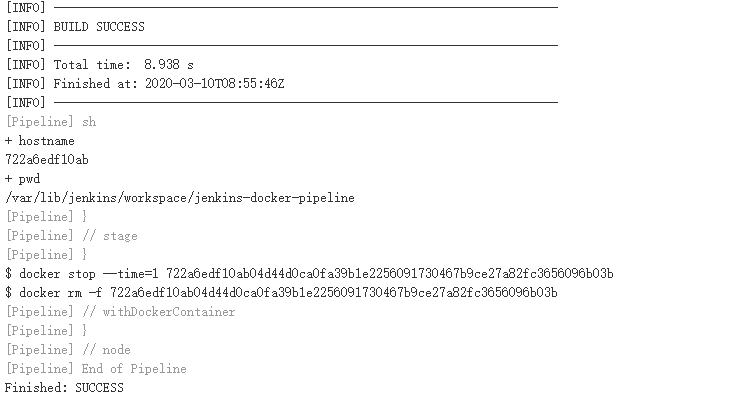Viewport: 741px width, 415px height.
Task: Click the Finished at log line
Action: tap(145, 83)
